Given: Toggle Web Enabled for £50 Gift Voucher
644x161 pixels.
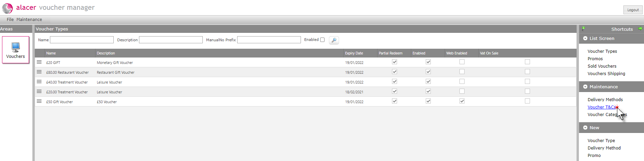Looking at the screenshot, I should 462,101.
